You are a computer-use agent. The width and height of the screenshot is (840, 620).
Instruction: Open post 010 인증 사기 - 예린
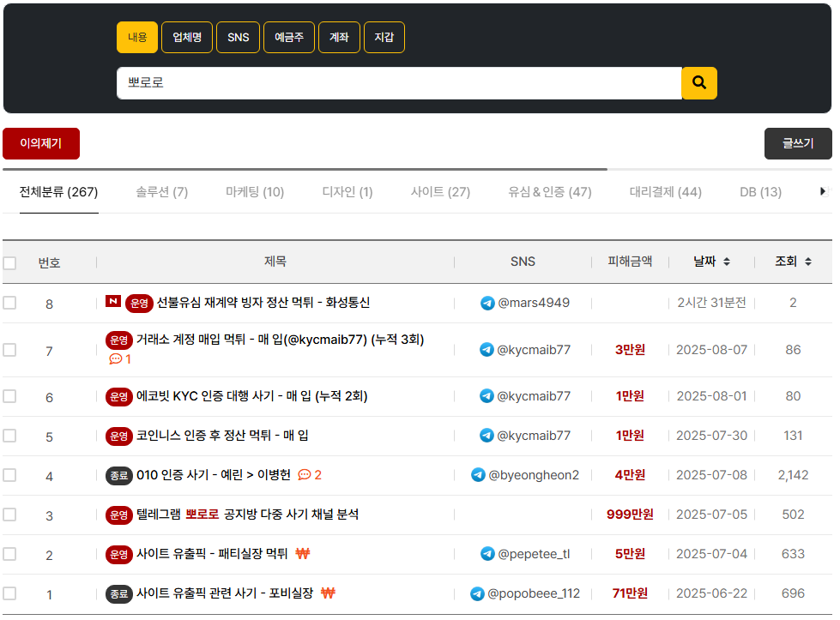(x=213, y=475)
